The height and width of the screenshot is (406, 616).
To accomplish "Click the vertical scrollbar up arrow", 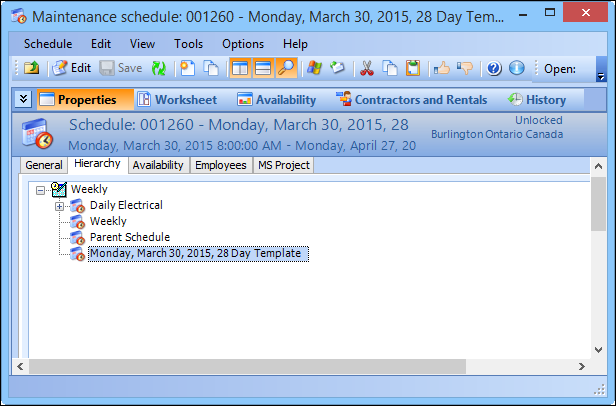I will coord(598,166).
